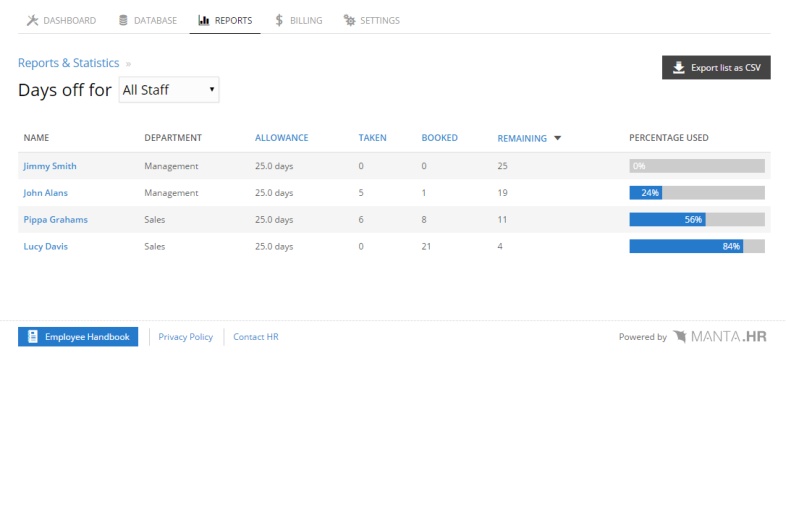Open the Privacy Policy link
Viewport: 786px width, 523px height.
coord(186,337)
